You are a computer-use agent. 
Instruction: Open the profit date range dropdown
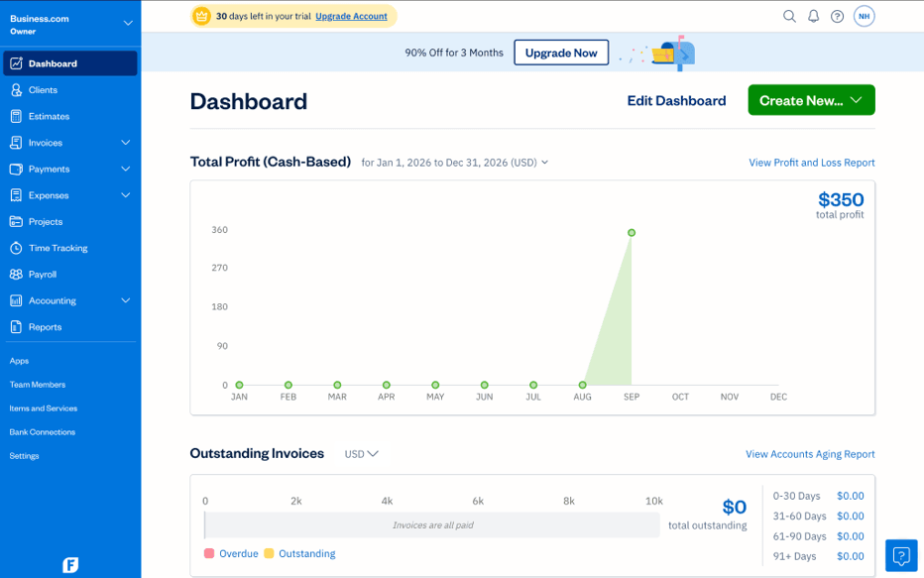[455, 163]
